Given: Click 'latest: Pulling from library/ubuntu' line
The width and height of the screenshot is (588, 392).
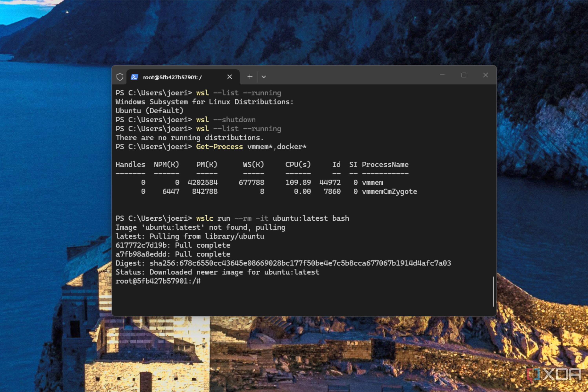Looking at the screenshot, I should click(190, 236).
